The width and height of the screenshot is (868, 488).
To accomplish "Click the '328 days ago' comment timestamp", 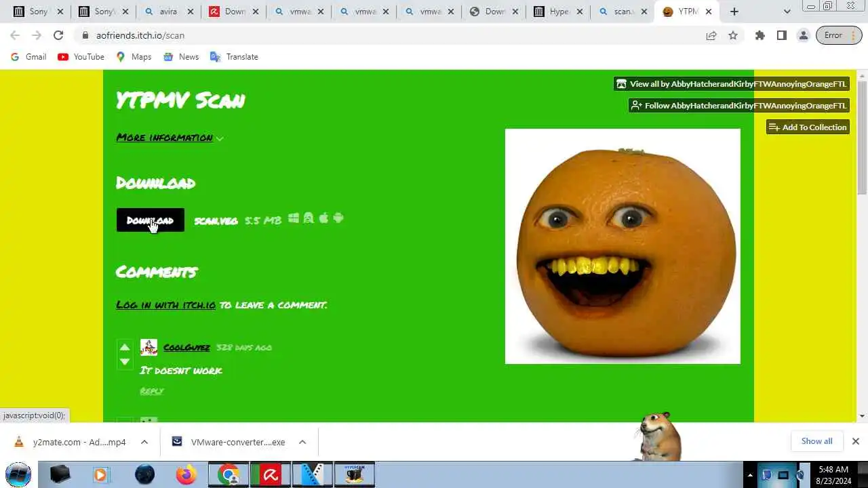I will pos(244,347).
